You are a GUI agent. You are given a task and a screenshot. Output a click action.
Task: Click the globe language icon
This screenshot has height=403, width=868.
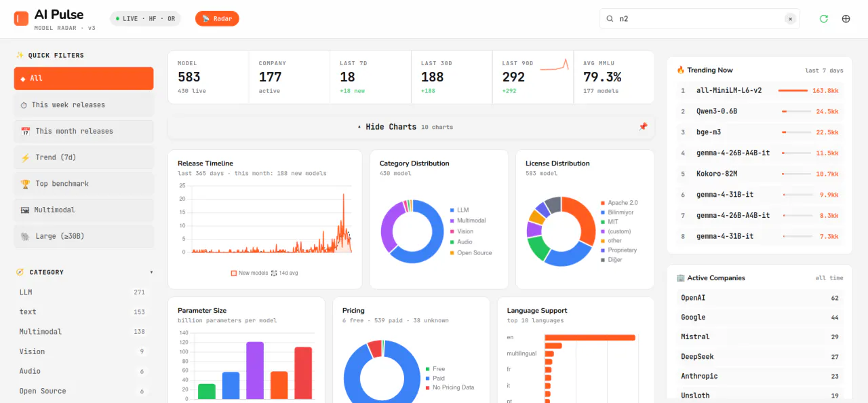846,19
